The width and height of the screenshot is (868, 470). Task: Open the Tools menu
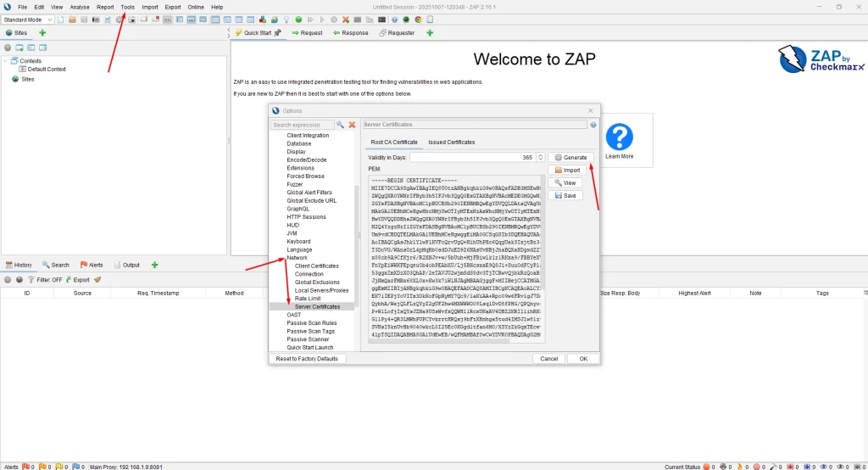(127, 7)
